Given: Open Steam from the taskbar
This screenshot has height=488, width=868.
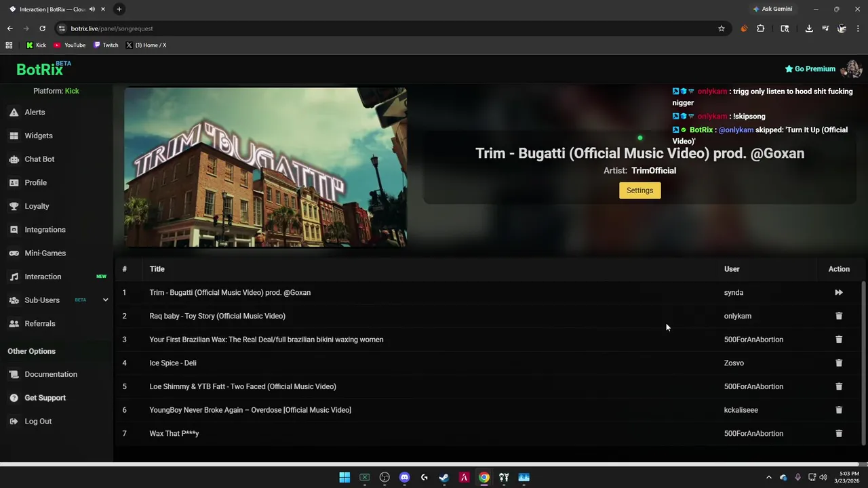Looking at the screenshot, I should click(444, 478).
